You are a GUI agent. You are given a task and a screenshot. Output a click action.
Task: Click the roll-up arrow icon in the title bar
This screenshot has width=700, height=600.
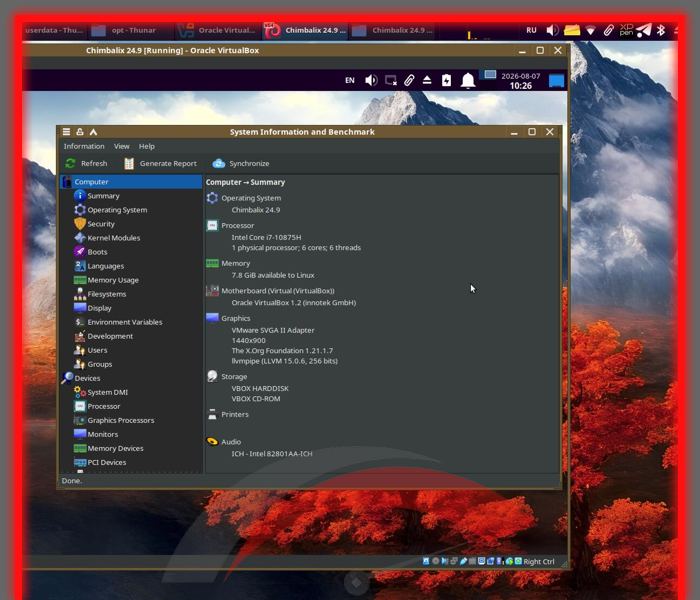click(x=93, y=132)
